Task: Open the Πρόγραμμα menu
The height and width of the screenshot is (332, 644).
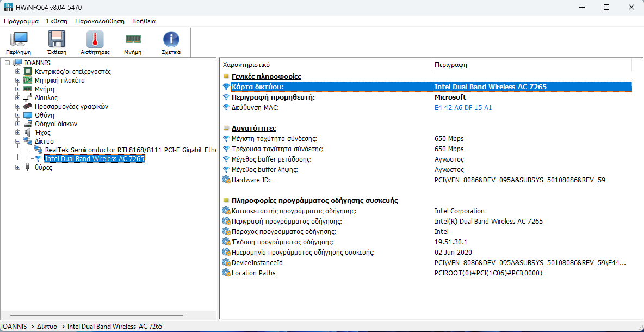Action: [x=21, y=21]
